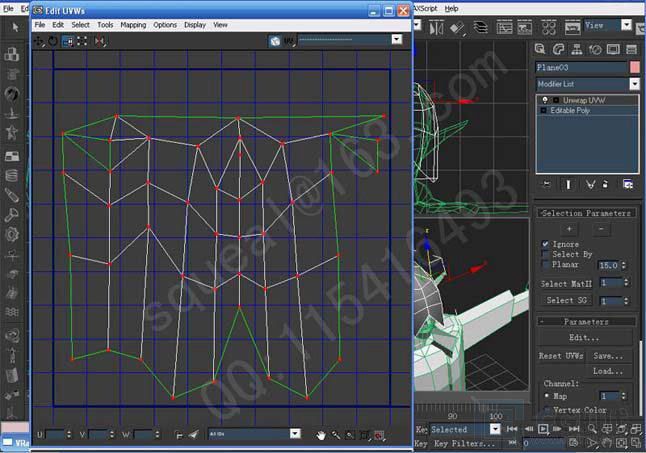Open the Schematic View icon in main toolbar
Screen dimensions: 646x453
[x=524, y=28]
